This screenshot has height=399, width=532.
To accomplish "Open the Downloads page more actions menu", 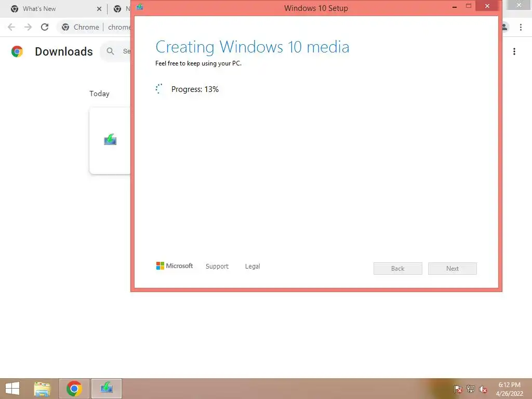I will coord(514,51).
